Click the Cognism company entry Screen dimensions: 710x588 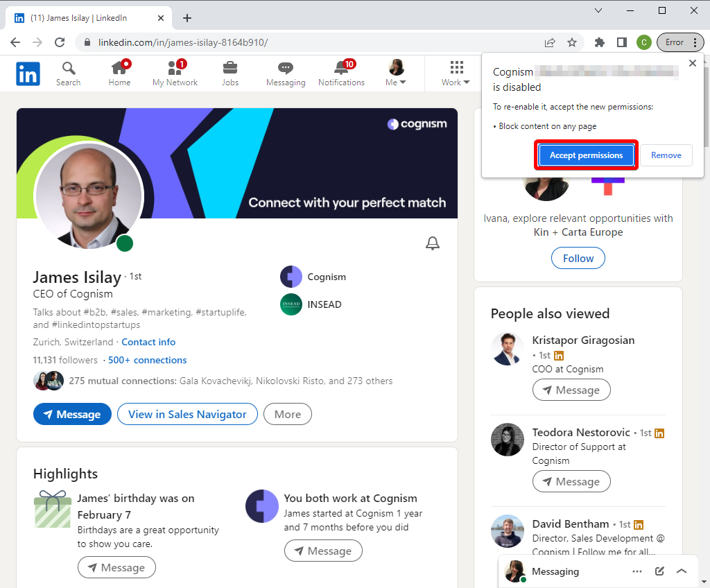313,277
